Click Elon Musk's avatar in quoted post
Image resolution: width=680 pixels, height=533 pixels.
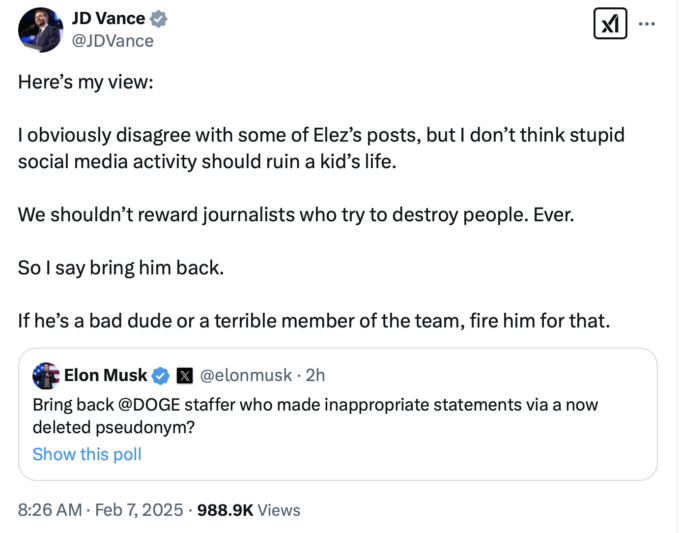[46, 376]
